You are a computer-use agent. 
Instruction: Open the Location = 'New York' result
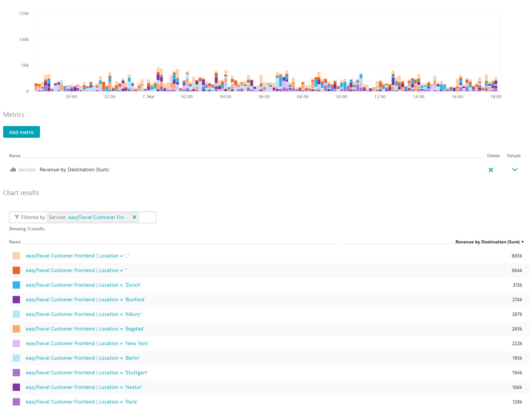point(87,343)
